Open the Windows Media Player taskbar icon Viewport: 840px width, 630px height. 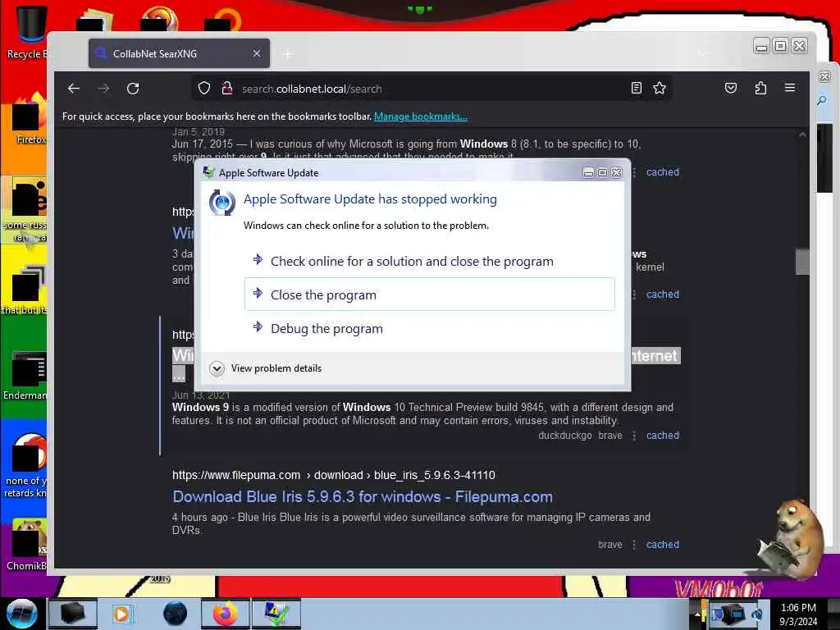tap(122, 614)
